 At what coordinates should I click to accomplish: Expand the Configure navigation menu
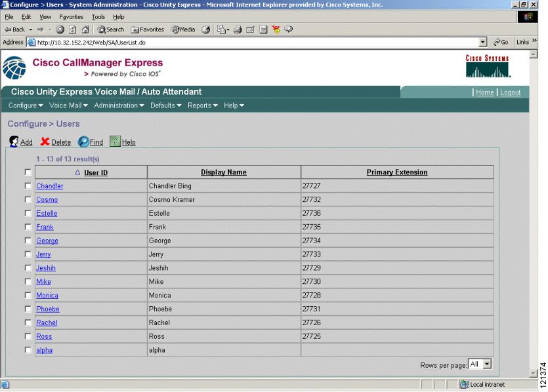(26, 106)
